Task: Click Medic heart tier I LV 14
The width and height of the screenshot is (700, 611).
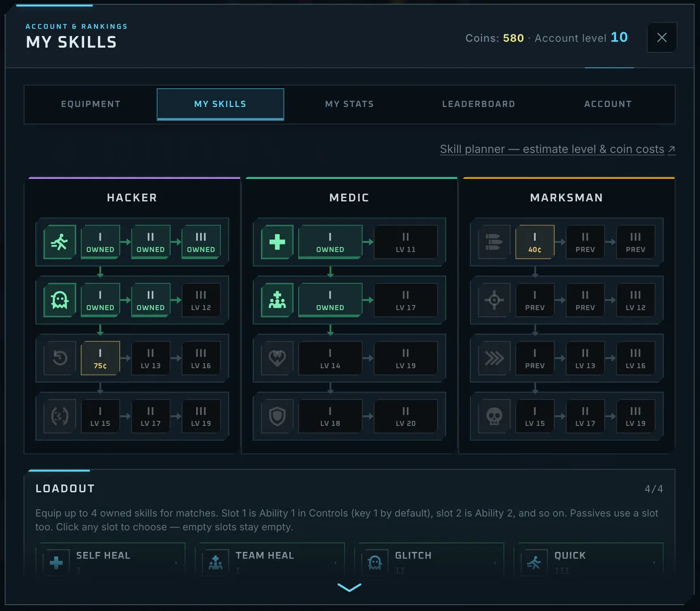Action: pos(330,358)
